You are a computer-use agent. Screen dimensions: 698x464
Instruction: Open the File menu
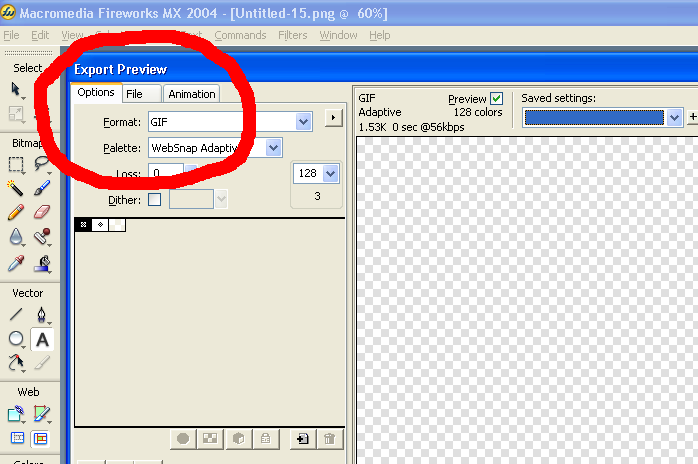point(11,35)
